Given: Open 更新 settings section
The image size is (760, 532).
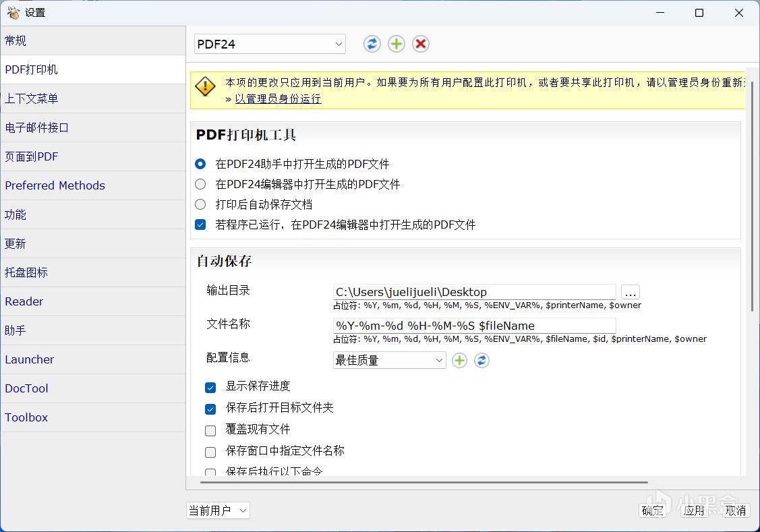Looking at the screenshot, I should tap(93, 243).
